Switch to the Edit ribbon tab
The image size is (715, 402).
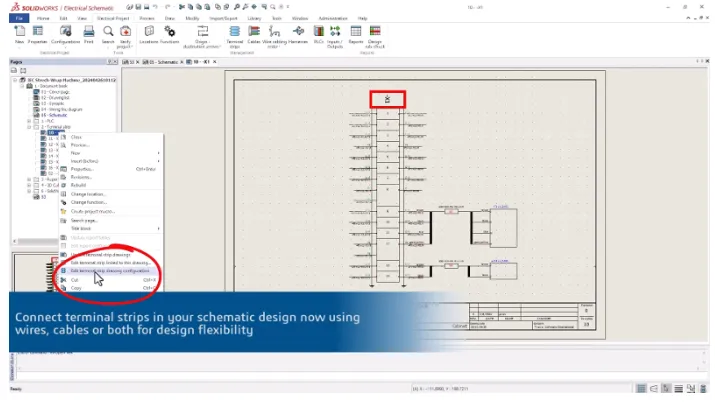[63, 18]
